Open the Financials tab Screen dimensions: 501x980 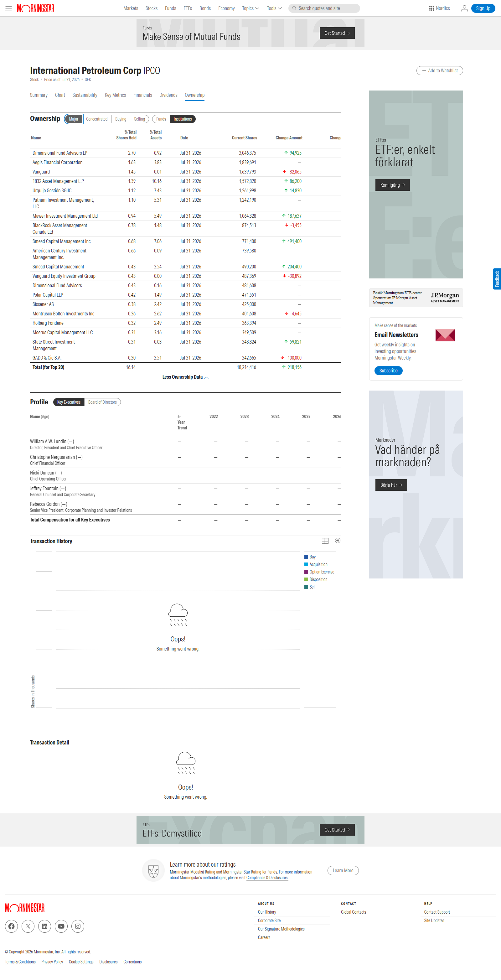143,95
